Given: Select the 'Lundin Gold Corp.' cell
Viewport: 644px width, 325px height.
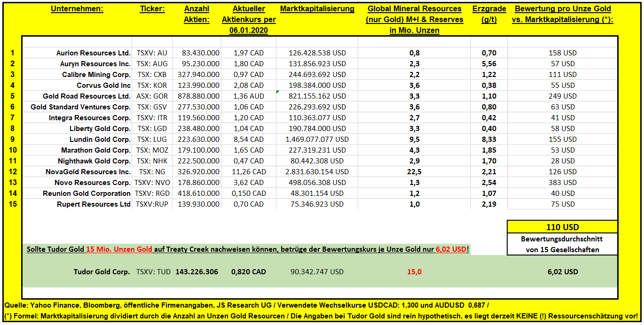Looking at the screenshot, I should click(100, 139).
